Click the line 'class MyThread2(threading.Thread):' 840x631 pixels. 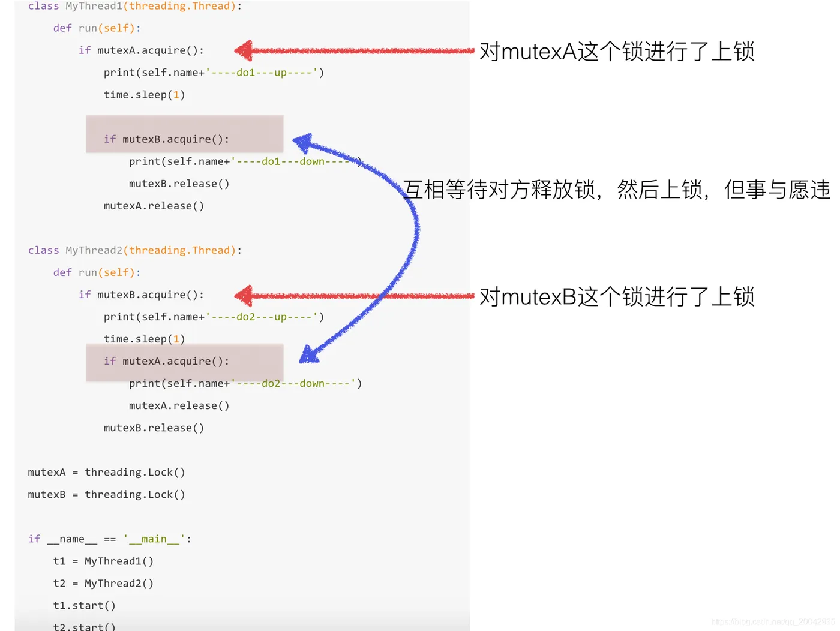tap(135, 250)
